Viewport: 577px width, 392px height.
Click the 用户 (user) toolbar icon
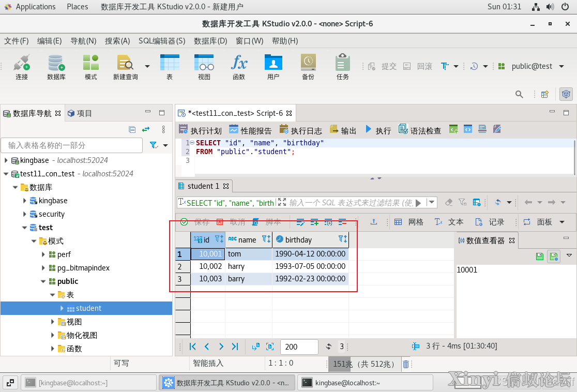pyautogui.click(x=274, y=67)
